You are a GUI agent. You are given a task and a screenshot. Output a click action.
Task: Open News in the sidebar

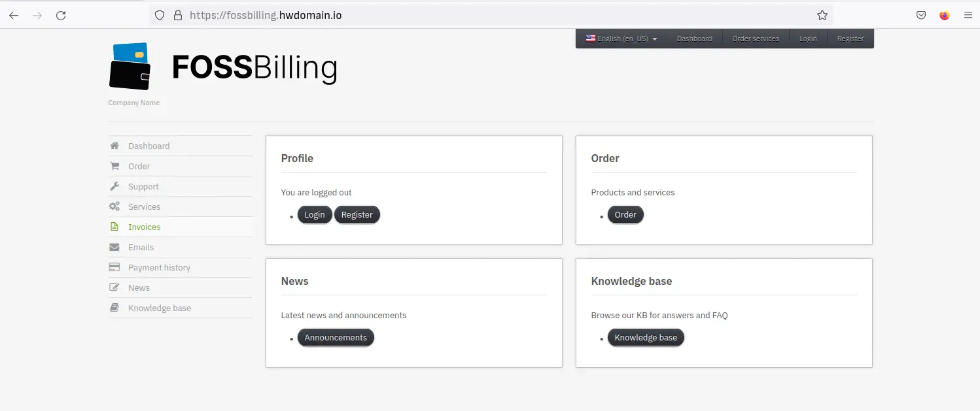tap(181, 288)
